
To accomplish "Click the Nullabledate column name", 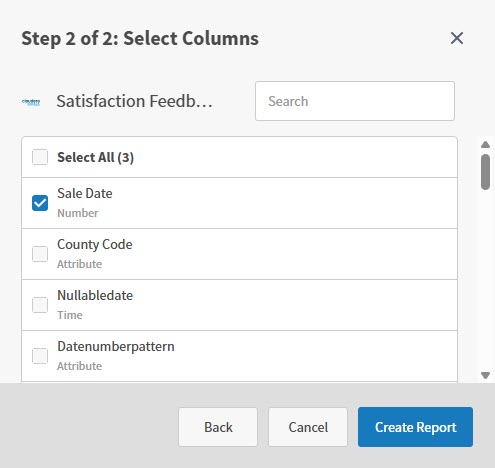I will 95,295.
